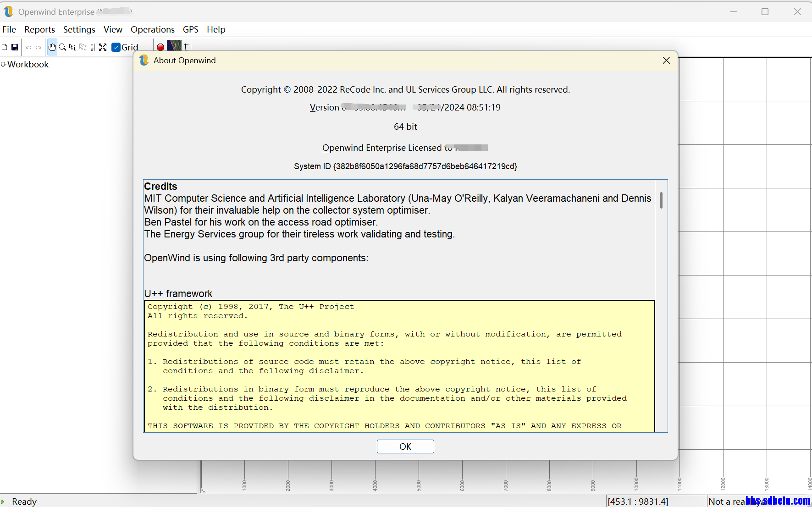Screen dimensions: 812x507
Task: Close the Openwind Enterprise main window
Action: pyautogui.click(x=797, y=11)
